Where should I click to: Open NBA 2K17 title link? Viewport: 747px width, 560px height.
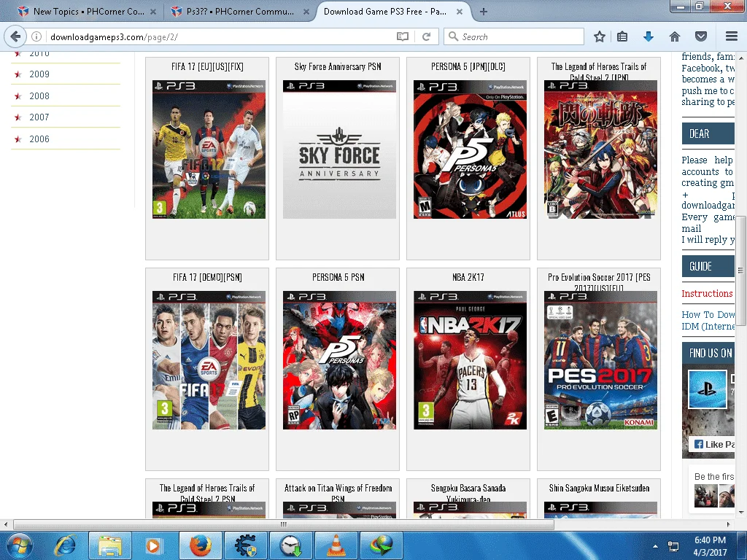pos(468,277)
